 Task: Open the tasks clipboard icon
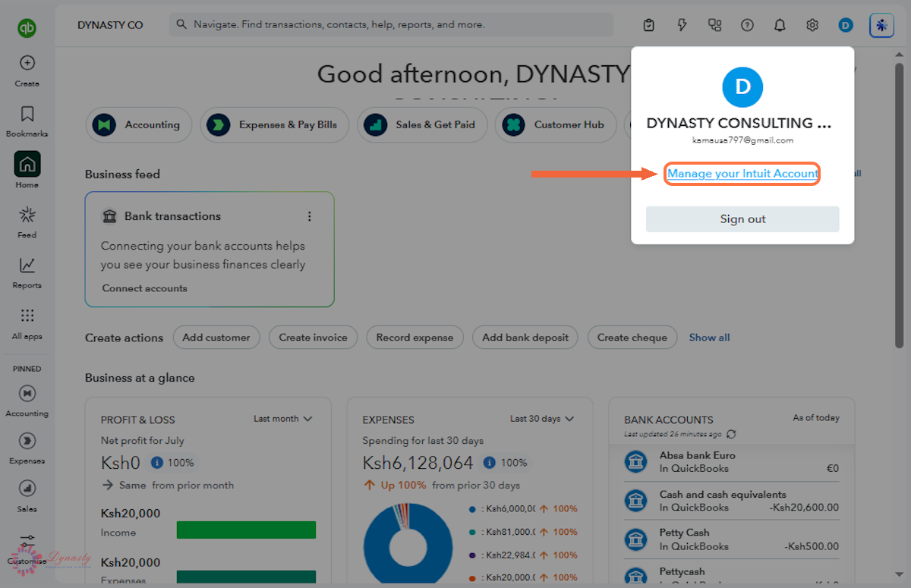[648, 25]
